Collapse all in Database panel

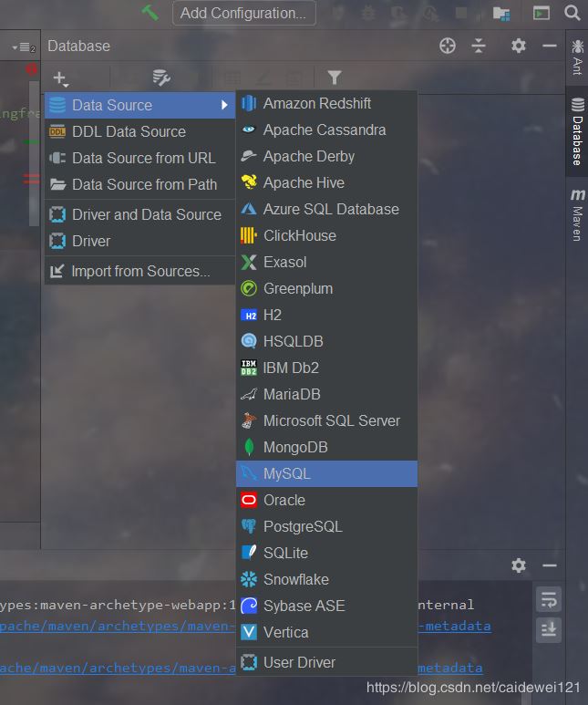(479, 46)
